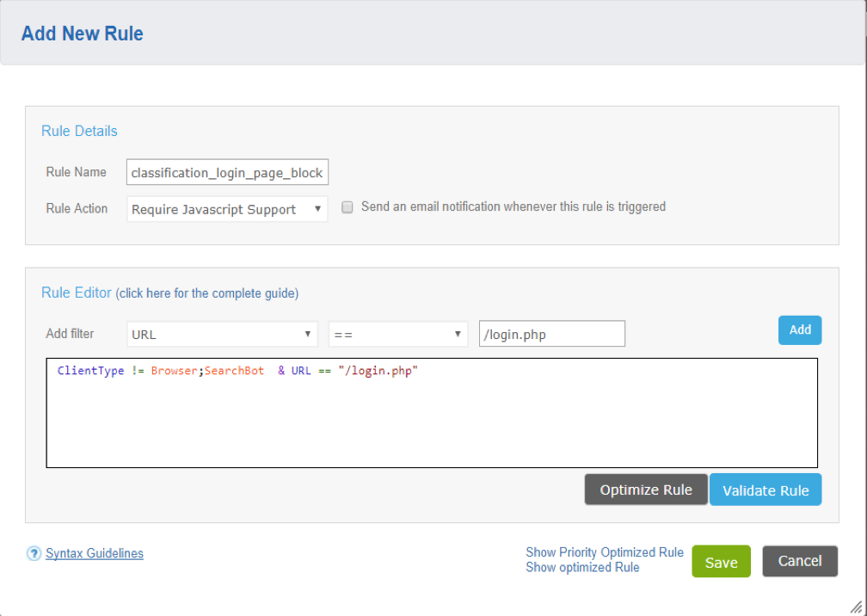Show optimized Rule
The width and height of the screenshot is (867, 616).
click(x=582, y=567)
